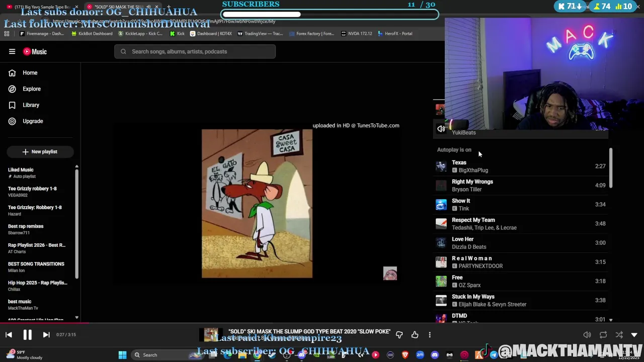Play Love Her by Dizzla D Beats
Image resolution: width=644 pixels, height=362 pixels.
(521, 243)
